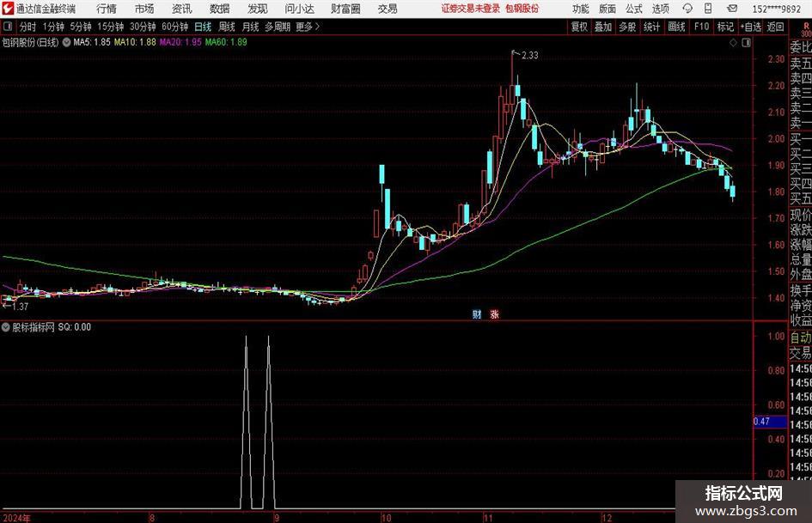The image size is (812, 523).
Task: Click the 证券交易未登录 login link
Action: [471, 9]
